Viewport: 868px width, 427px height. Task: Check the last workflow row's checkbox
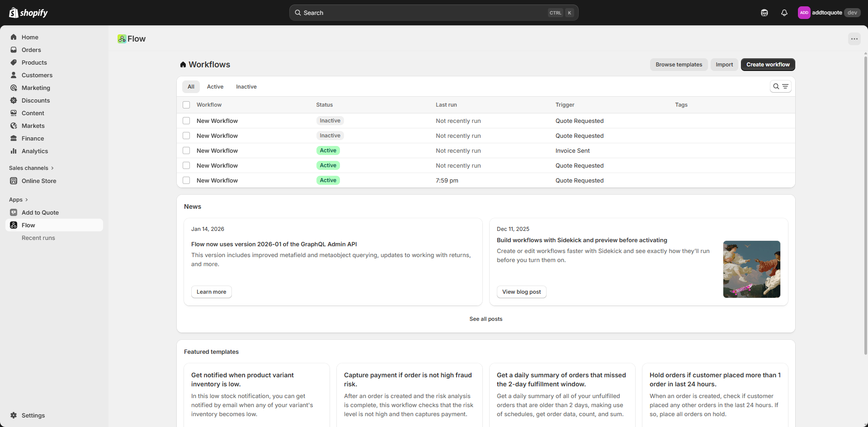[x=186, y=180]
